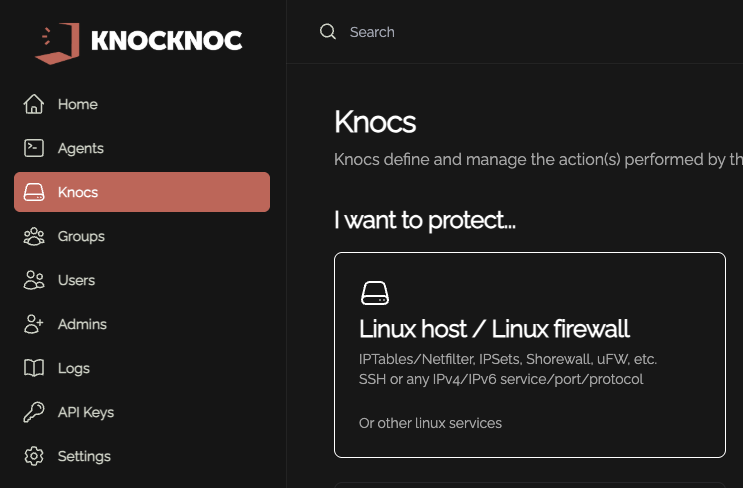Click the Knocs page heading
Image resolution: width=743 pixels, height=488 pixels.
(x=375, y=122)
